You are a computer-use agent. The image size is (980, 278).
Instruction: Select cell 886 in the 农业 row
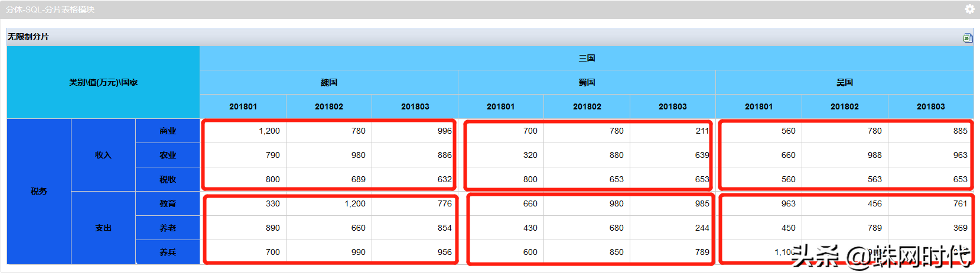tap(415, 155)
